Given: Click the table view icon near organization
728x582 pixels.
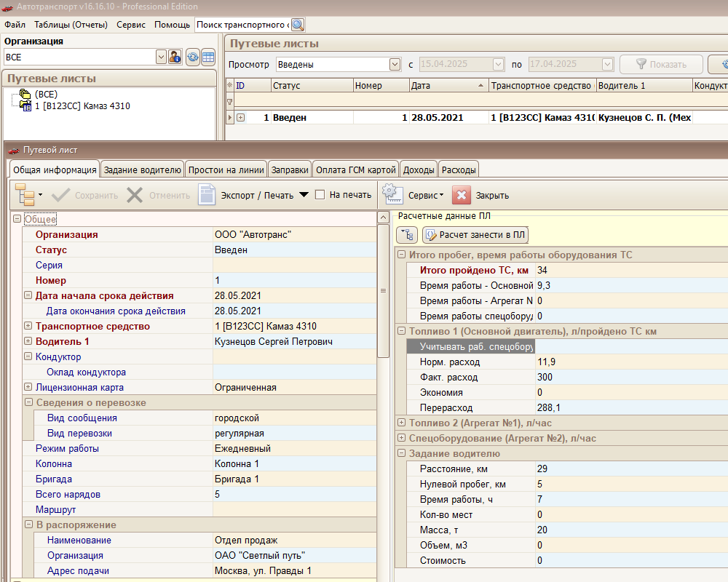Looking at the screenshot, I should tap(208, 57).
